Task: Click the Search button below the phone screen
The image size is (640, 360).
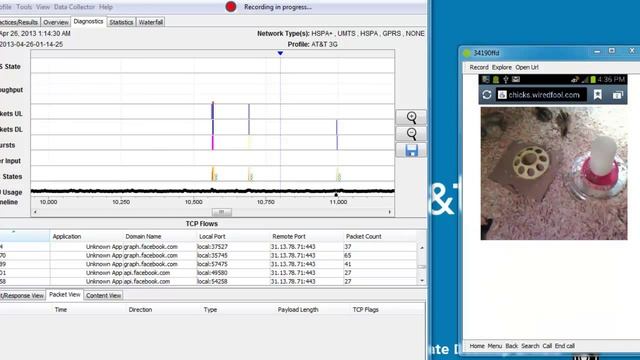Action: pos(530,346)
